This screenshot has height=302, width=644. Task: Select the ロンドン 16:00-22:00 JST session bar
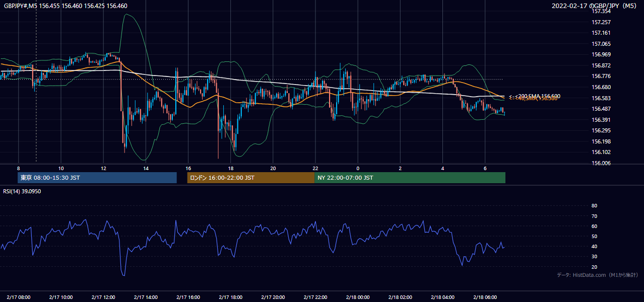pyautogui.click(x=250, y=178)
